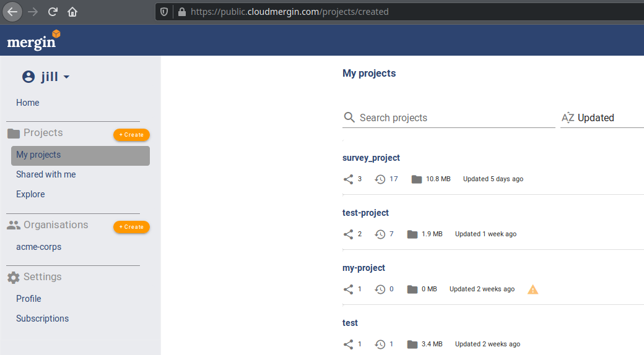This screenshot has width=644, height=355.
Task: Click the Projects section label
Action: click(43, 132)
